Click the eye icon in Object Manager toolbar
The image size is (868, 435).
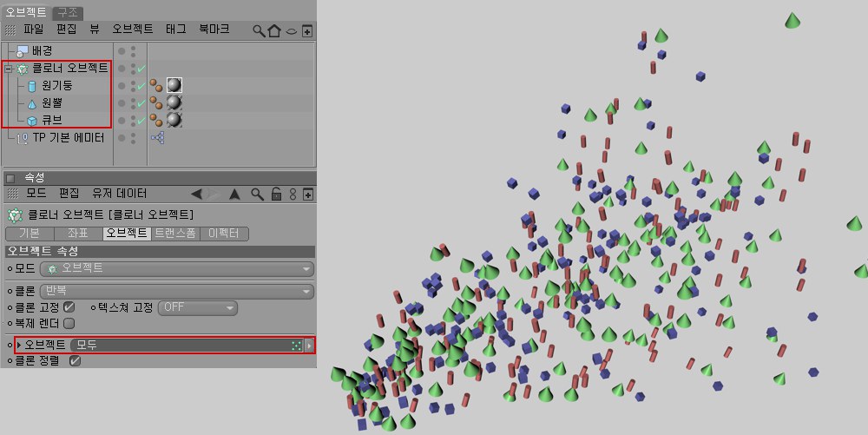(291, 31)
